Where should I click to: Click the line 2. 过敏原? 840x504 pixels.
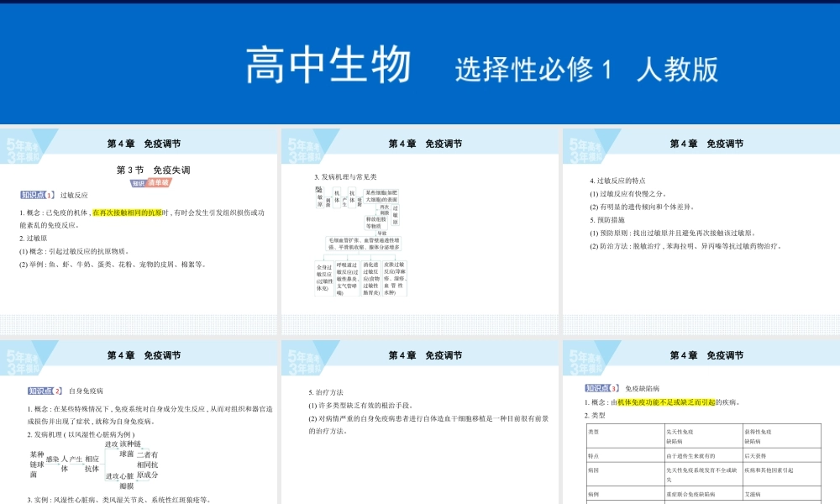point(34,239)
